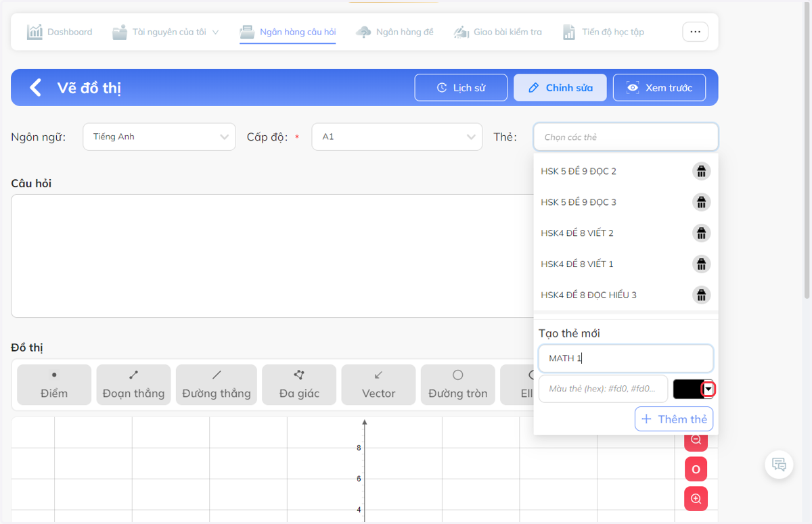Select the Đường tròn circle tool

coord(458,385)
